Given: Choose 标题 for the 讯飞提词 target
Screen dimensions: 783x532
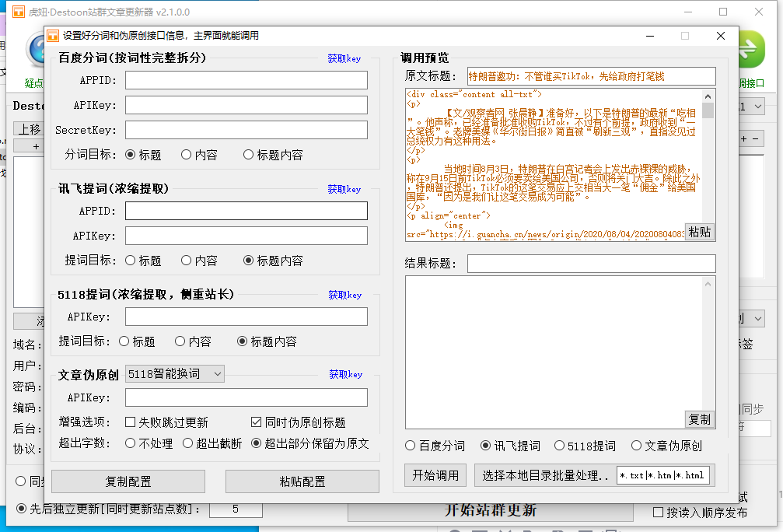Looking at the screenshot, I should (131, 261).
